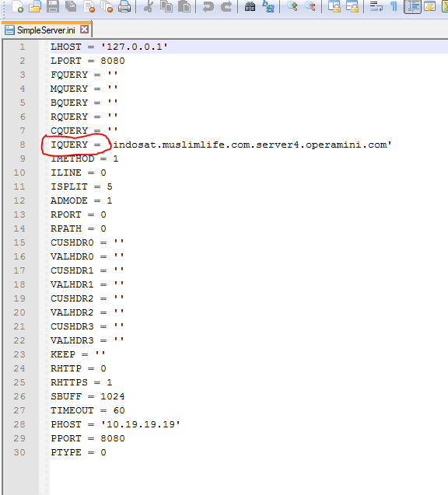Click line number 30 in the margin
The width and height of the screenshot is (448, 495).
(x=19, y=452)
